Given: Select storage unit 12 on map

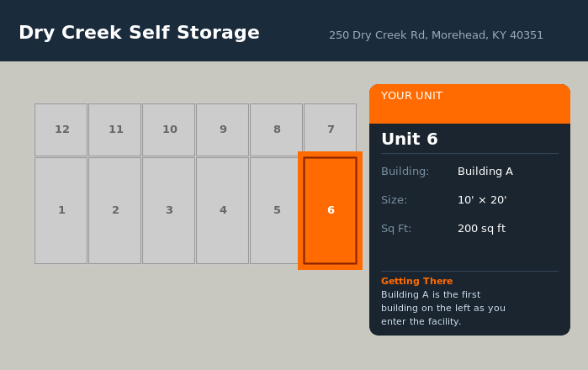Looking at the screenshot, I should tap(61, 129).
